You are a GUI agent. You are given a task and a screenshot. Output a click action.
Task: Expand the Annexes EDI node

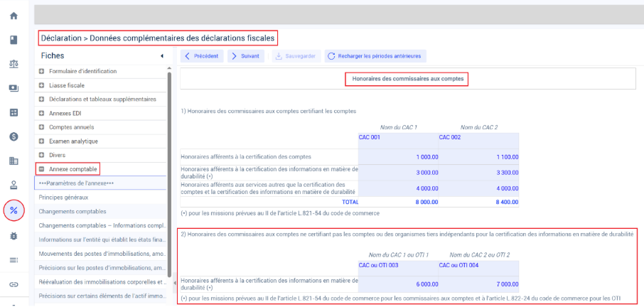click(41, 113)
